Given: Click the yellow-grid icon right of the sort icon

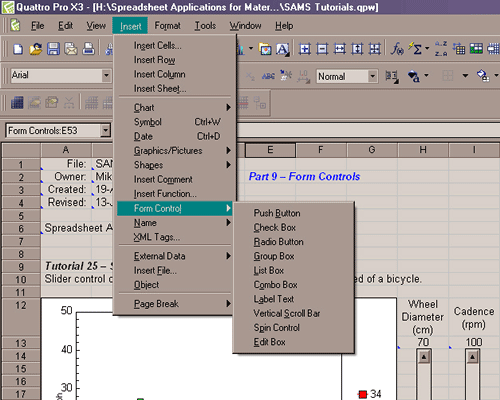Looking at the screenshot, I should coord(459,49).
